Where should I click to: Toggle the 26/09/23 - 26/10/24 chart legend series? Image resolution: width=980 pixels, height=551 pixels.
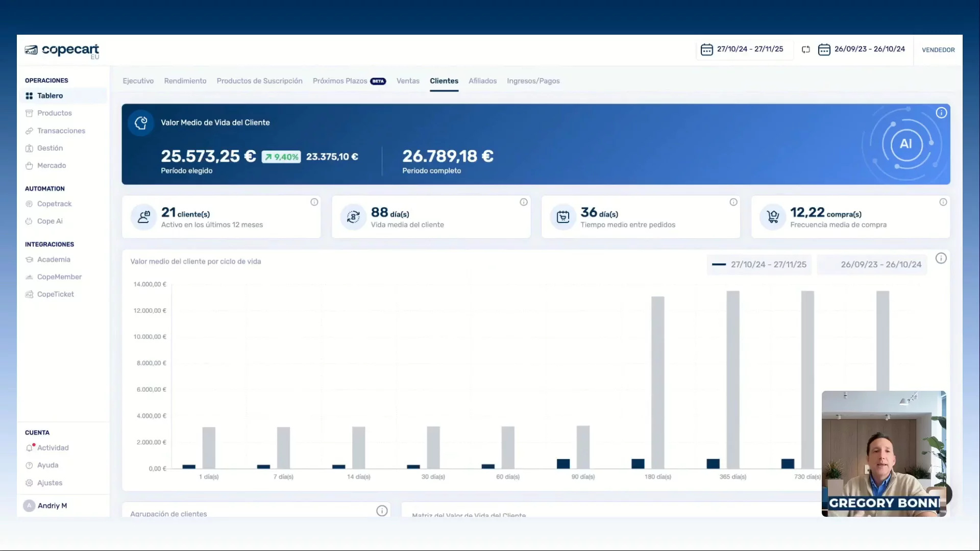coord(873,264)
